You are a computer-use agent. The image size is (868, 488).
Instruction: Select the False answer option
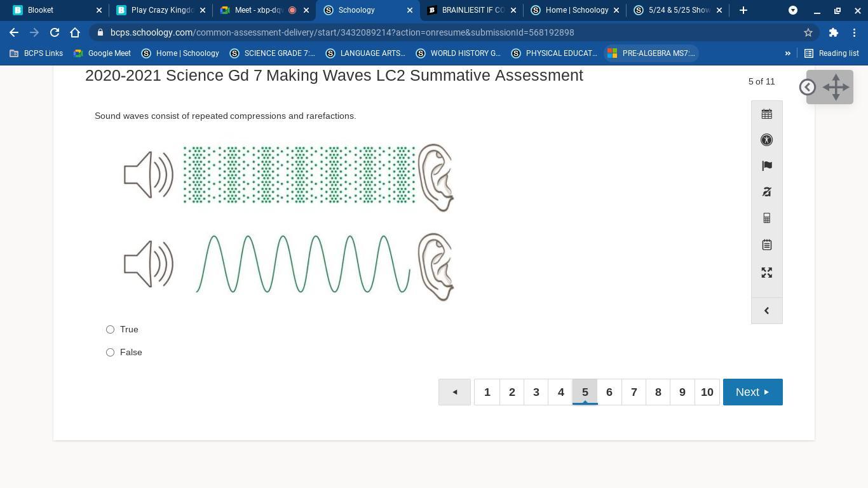coord(111,352)
